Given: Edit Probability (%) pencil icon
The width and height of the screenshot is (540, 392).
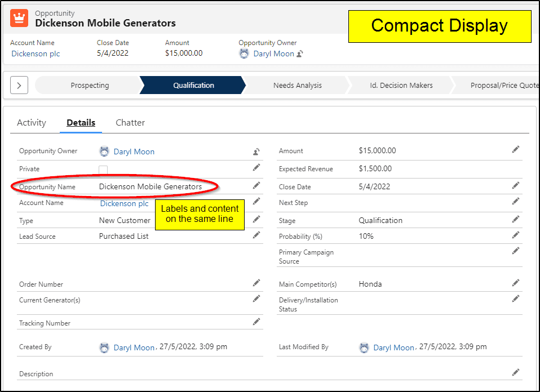Looking at the screenshot, I should click(x=516, y=235).
